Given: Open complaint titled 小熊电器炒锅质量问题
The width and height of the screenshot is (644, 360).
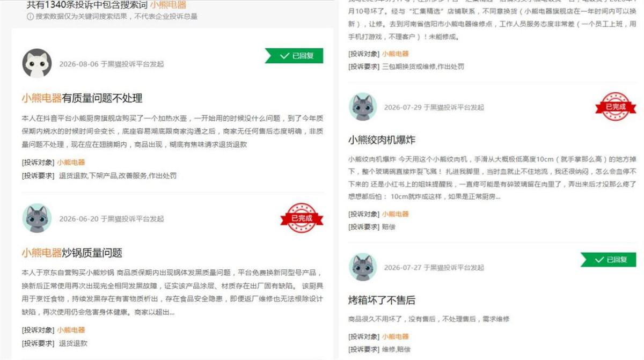Looking at the screenshot, I should point(72,253).
